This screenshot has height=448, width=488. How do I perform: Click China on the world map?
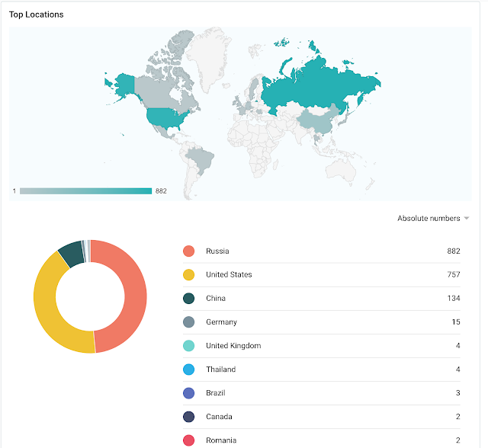click(x=317, y=121)
